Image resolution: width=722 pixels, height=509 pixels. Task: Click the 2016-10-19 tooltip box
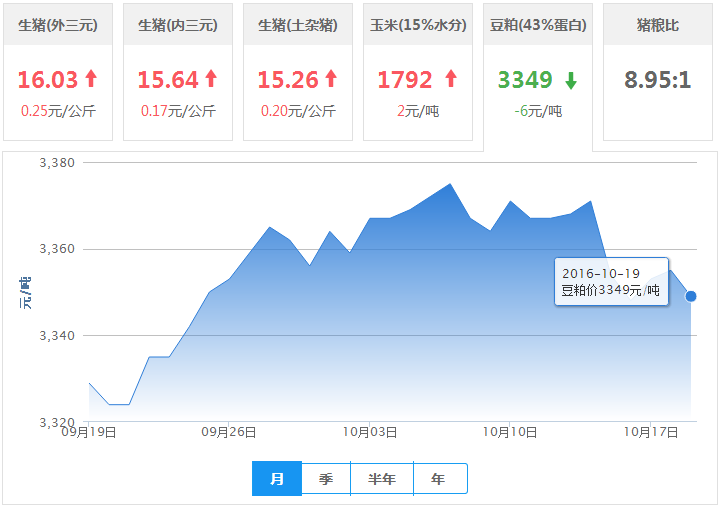611,281
